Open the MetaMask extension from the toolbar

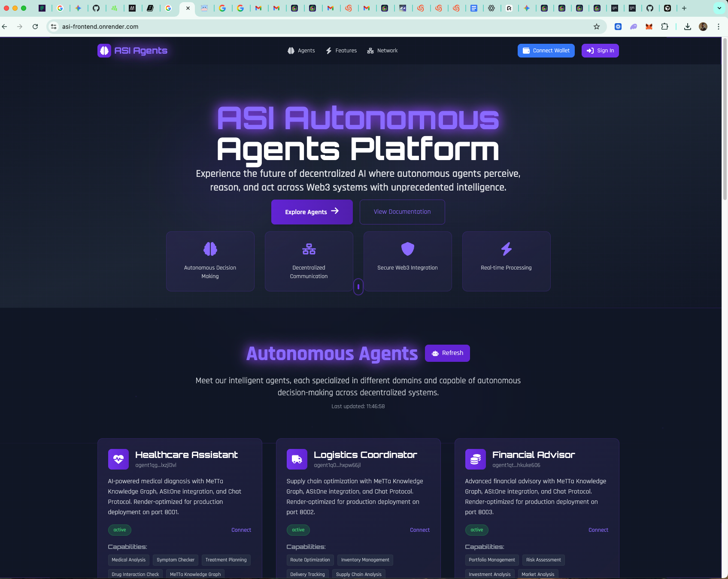click(x=649, y=26)
